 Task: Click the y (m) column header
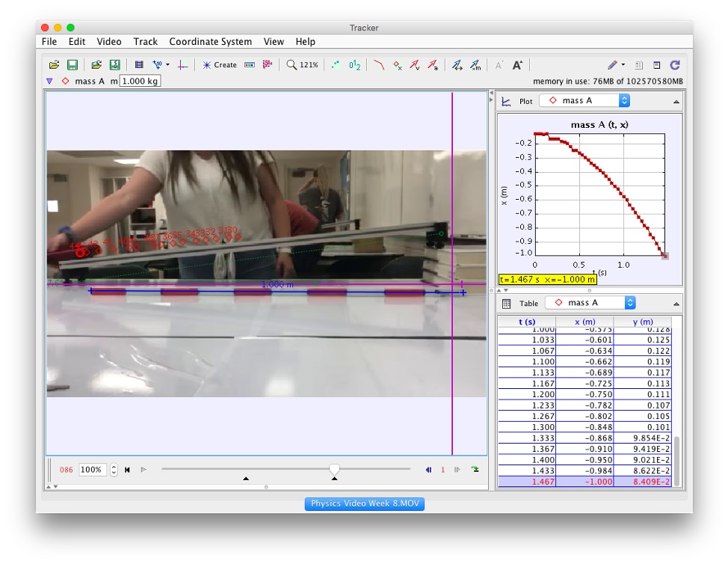(x=643, y=322)
